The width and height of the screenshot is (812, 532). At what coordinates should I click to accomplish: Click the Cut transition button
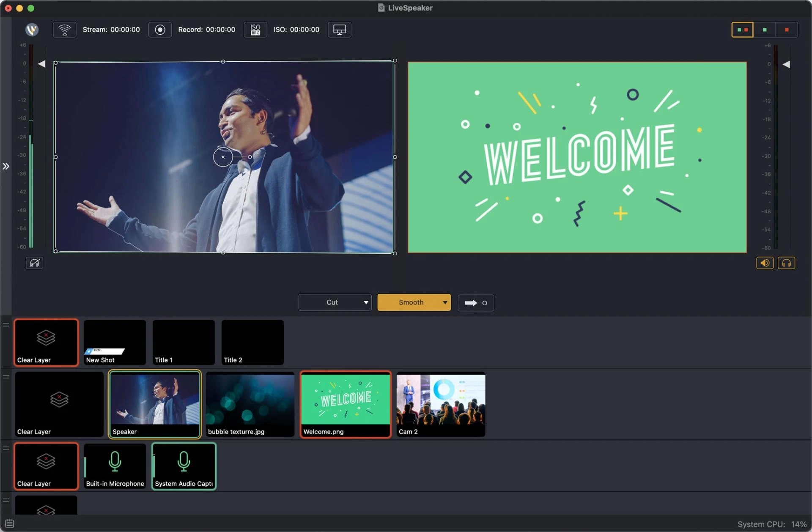[x=332, y=302]
